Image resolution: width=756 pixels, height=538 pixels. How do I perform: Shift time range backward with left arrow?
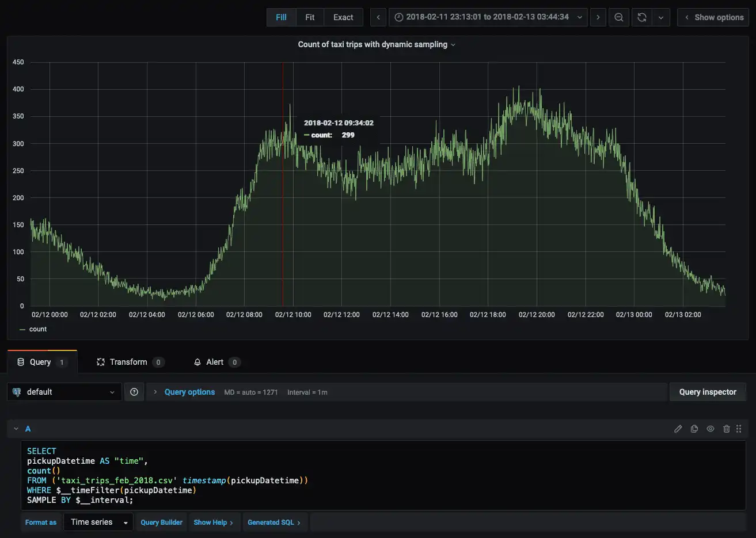pos(378,17)
